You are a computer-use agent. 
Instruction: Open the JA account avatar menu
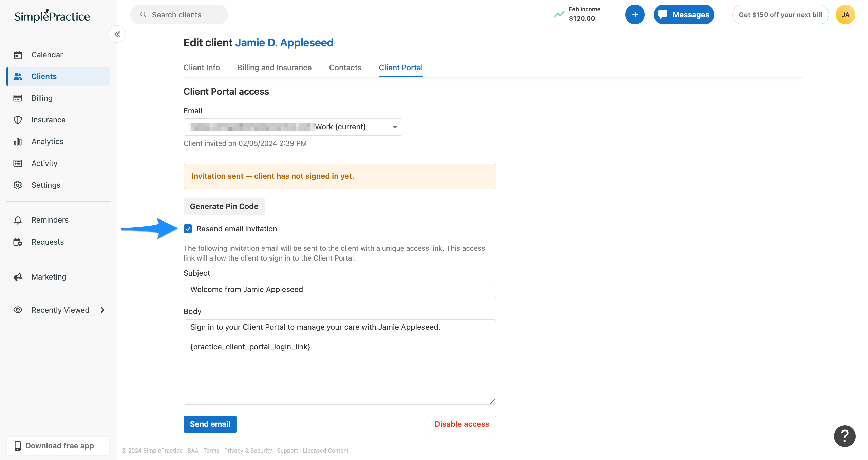845,15
